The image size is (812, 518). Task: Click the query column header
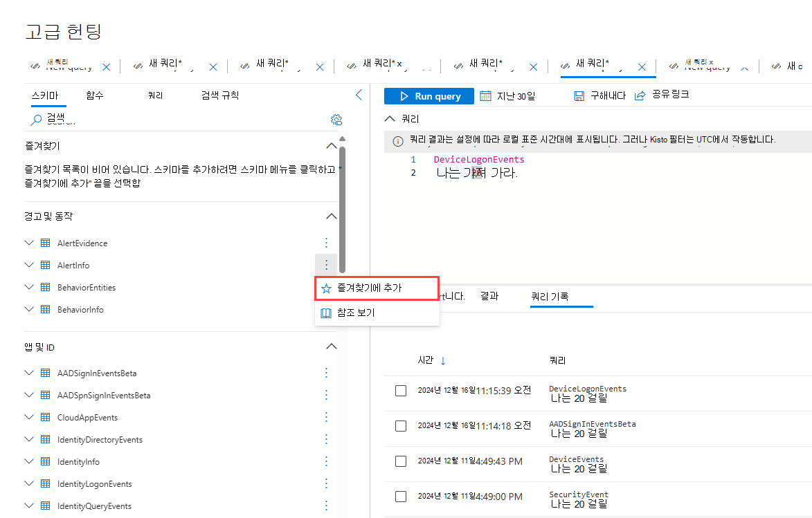[558, 361]
